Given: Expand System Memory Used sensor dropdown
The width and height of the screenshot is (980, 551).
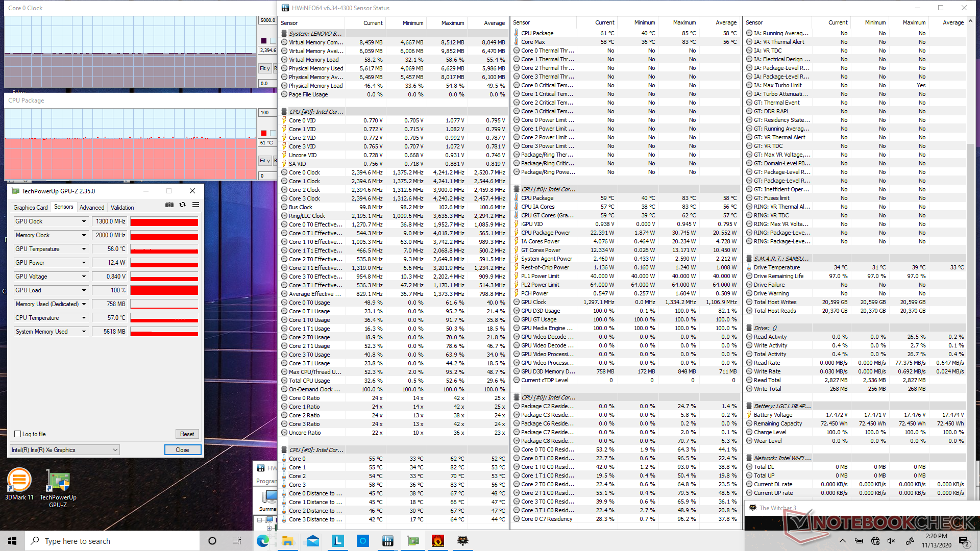Looking at the screenshot, I should [84, 332].
